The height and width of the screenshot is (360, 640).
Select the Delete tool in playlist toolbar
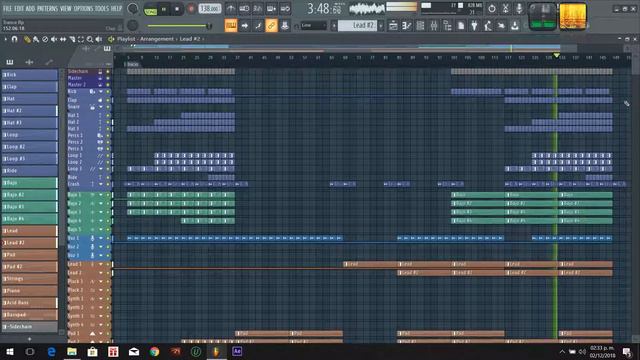[45, 39]
